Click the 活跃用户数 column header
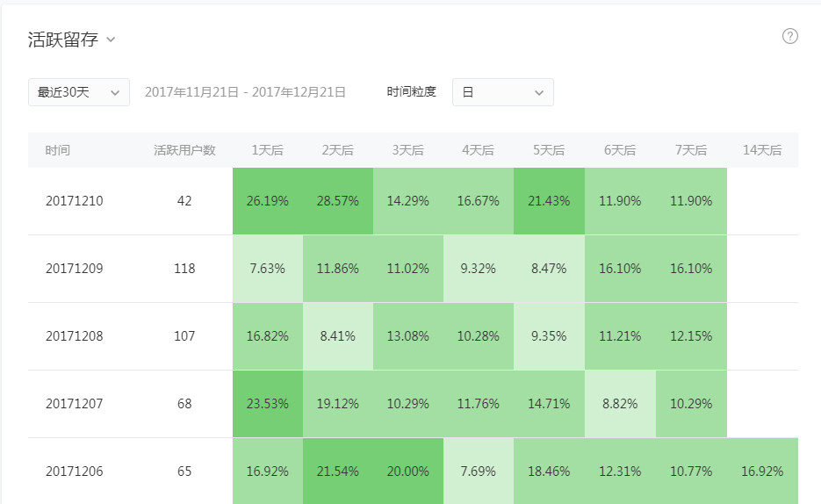This screenshot has height=504, width=821. pyautogui.click(x=184, y=150)
